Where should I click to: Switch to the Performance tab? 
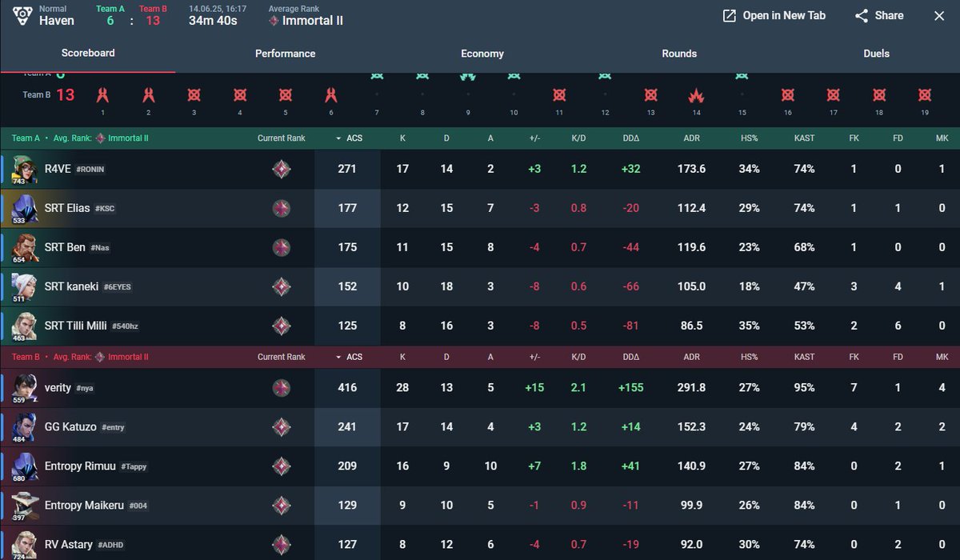[x=285, y=54]
